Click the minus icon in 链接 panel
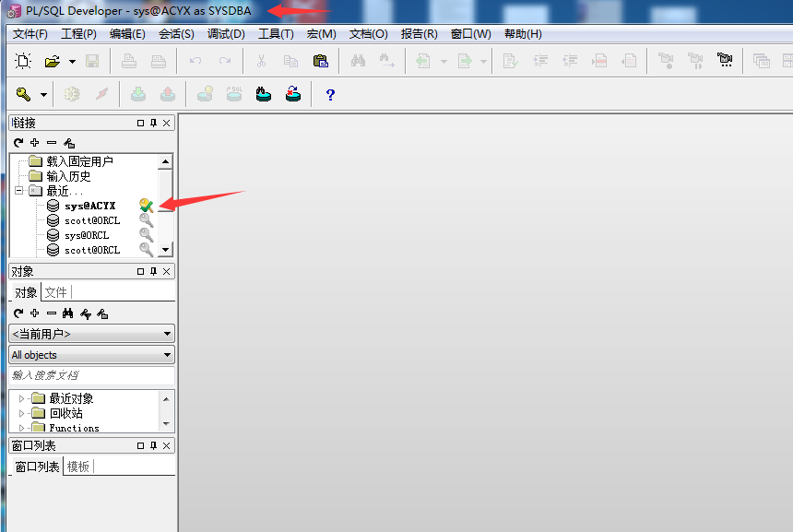 [52, 143]
